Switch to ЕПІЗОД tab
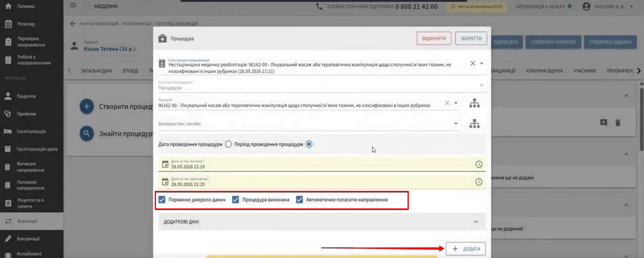644x258 pixels. tap(130, 70)
